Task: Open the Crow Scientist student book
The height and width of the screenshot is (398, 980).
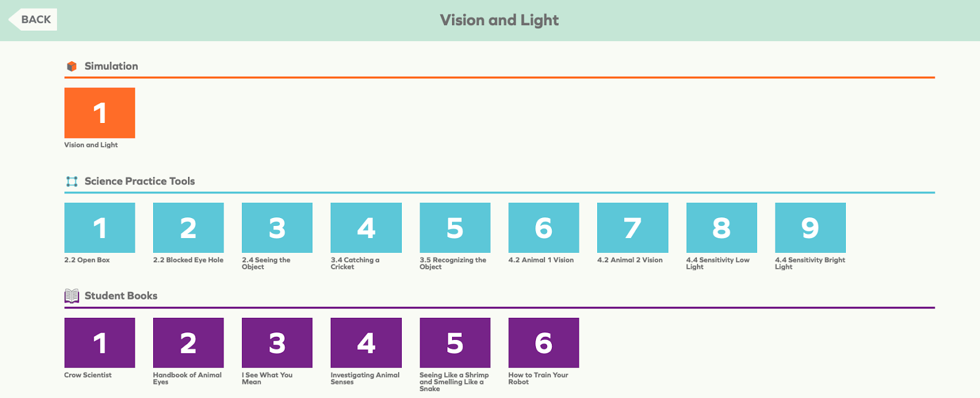Action: [99, 342]
